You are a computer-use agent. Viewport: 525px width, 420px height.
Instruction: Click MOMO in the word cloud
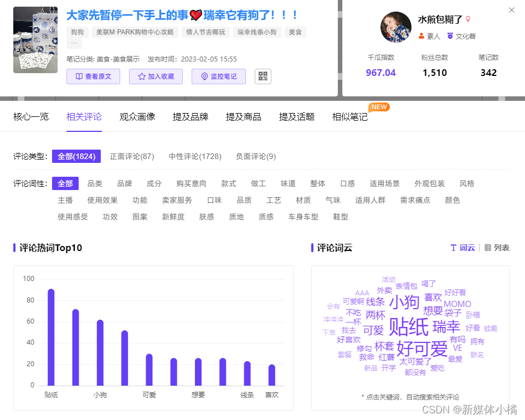(457, 304)
